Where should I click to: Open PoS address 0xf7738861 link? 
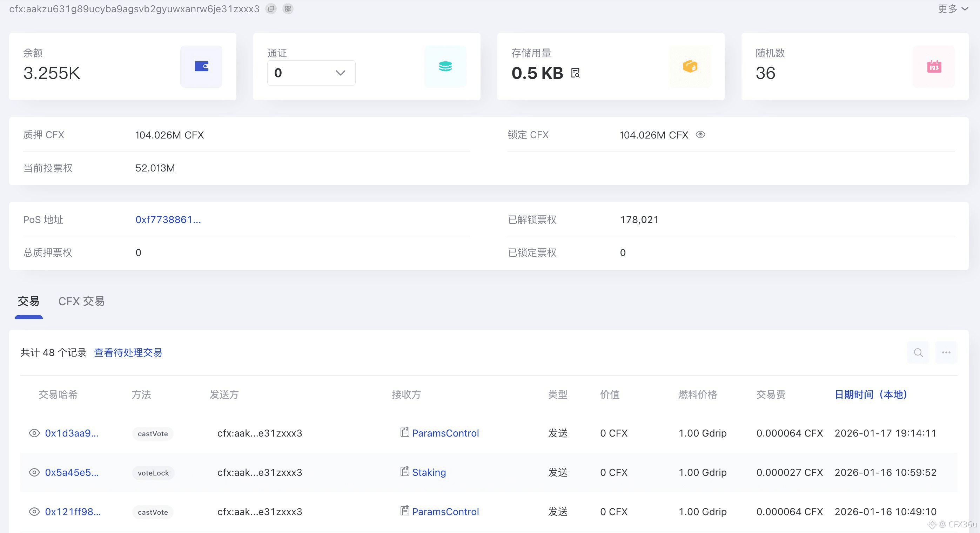tap(168, 220)
